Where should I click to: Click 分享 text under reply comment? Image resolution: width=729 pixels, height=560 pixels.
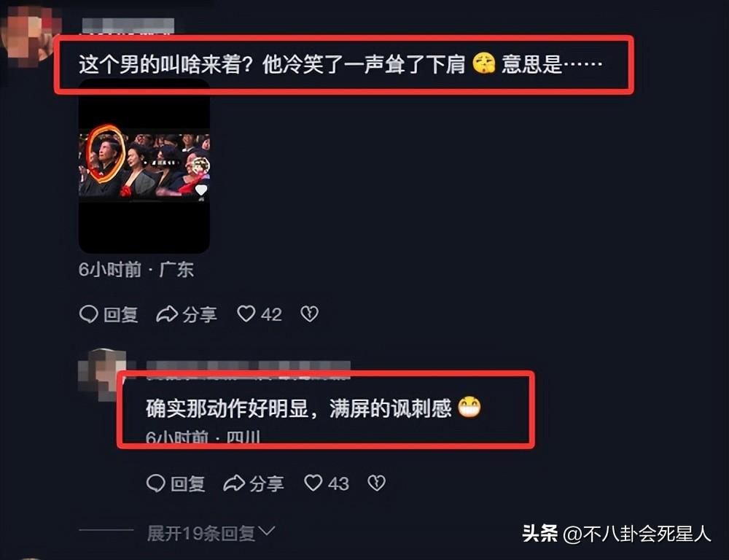(266, 483)
